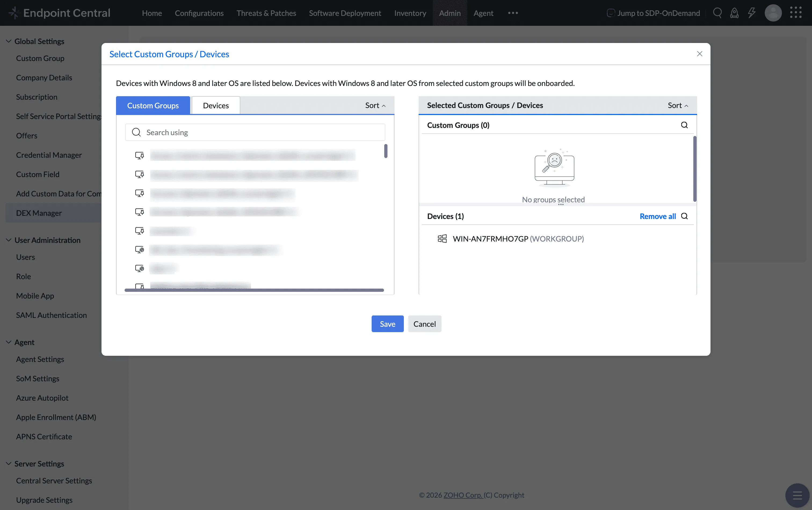Open the Home menu

[x=152, y=13]
